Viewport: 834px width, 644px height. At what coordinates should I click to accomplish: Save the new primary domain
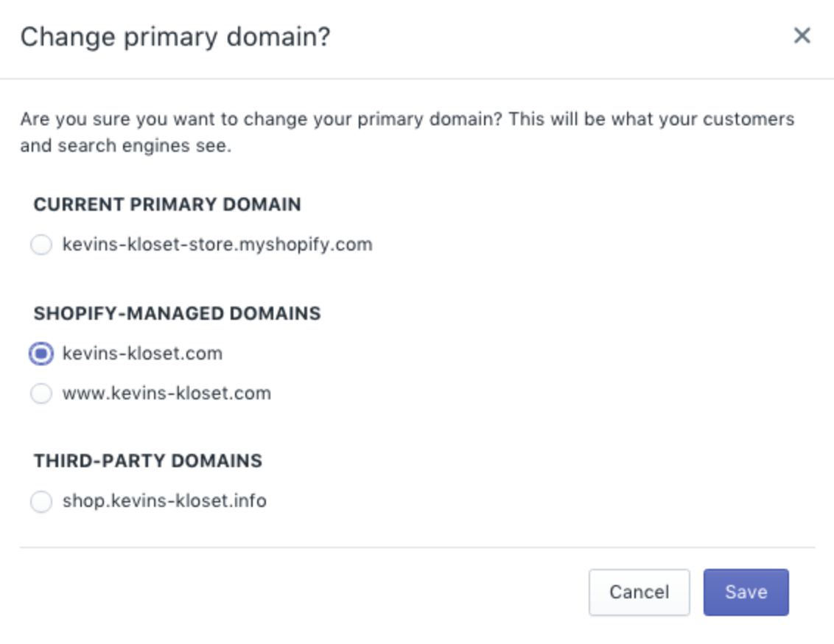click(746, 592)
